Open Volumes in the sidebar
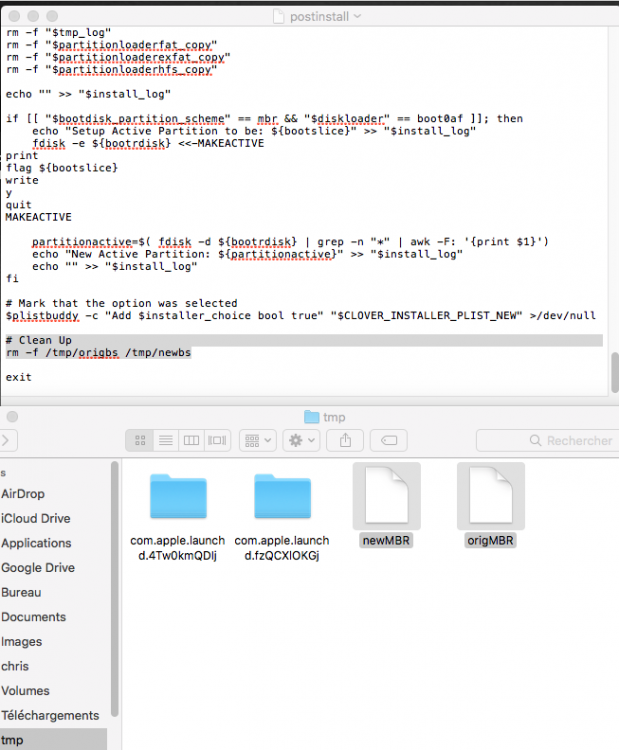Image resolution: width=619 pixels, height=750 pixels. point(25,691)
